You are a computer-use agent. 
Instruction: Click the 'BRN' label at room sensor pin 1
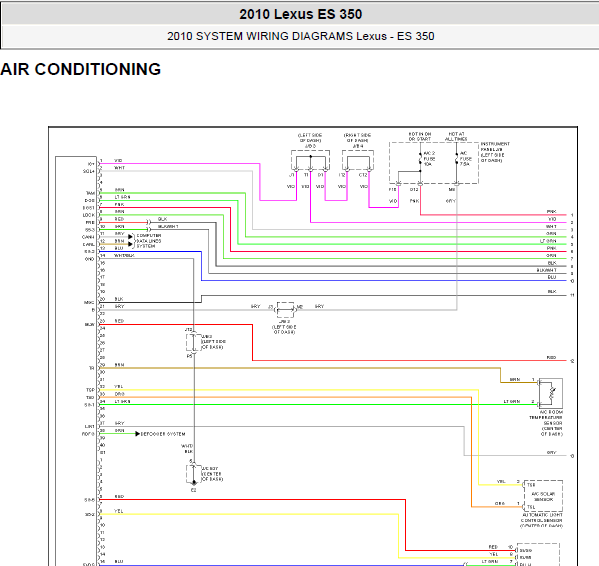click(x=515, y=379)
